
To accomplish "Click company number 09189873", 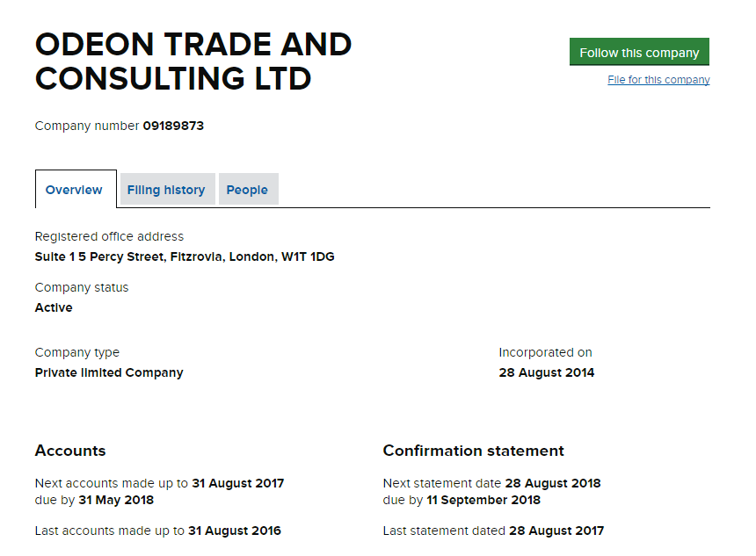I will pyautogui.click(x=173, y=126).
